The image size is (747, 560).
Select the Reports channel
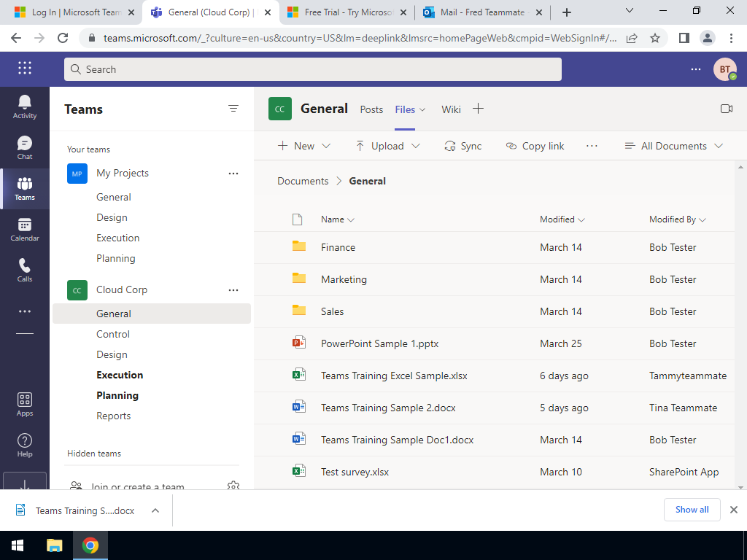pyautogui.click(x=113, y=416)
